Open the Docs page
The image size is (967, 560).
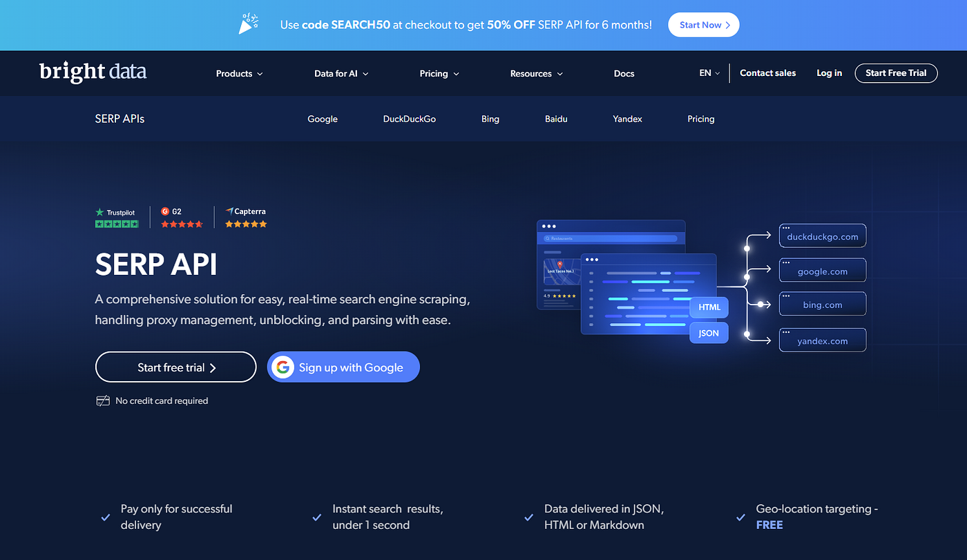(x=624, y=73)
